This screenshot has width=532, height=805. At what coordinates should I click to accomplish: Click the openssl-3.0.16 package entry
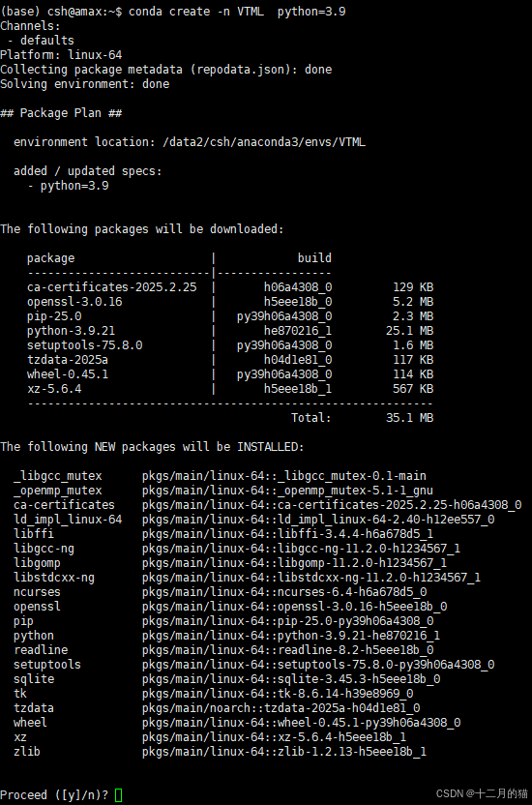(74, 302)
